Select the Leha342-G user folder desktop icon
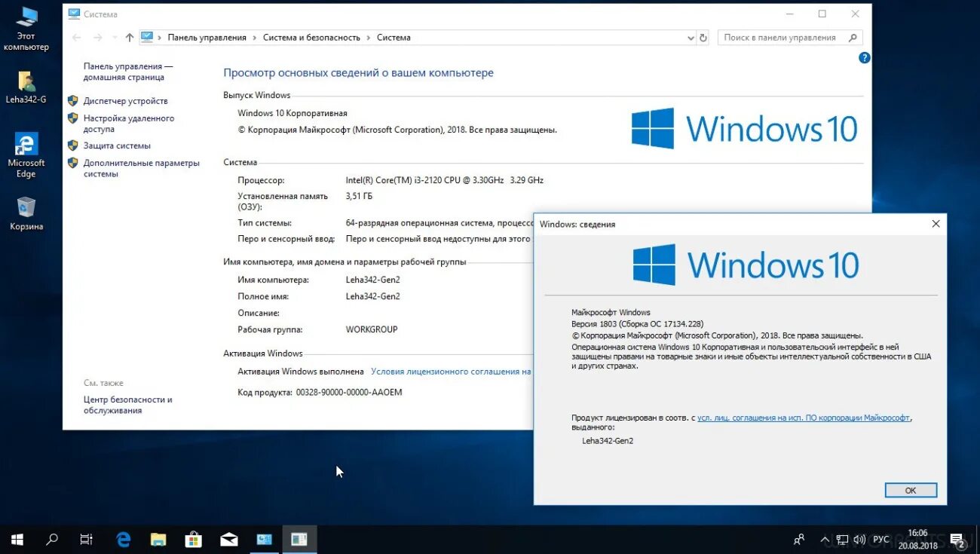The width and height of the screenshot is (980, 554). (26, 87)
